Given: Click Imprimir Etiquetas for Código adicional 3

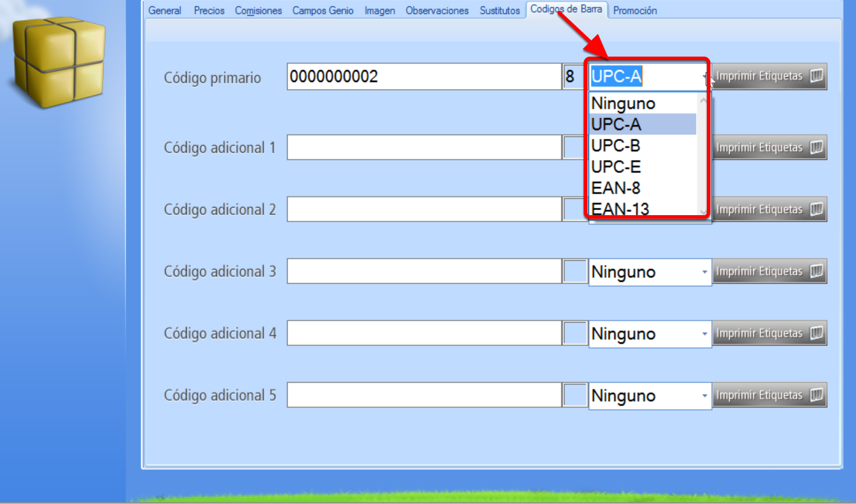Looking at the screenshot, I should click(770, 271).
